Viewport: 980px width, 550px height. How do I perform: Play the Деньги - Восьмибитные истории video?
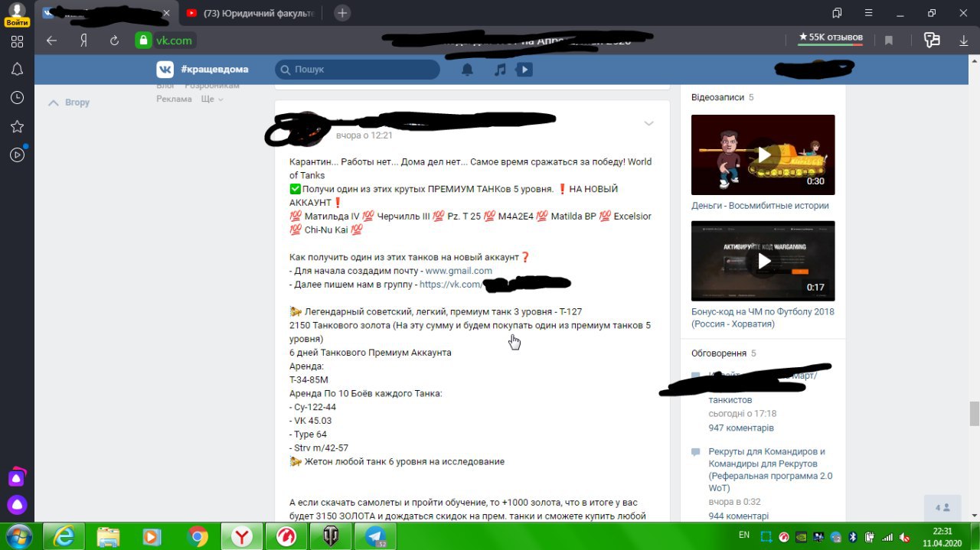click(763, 155)
